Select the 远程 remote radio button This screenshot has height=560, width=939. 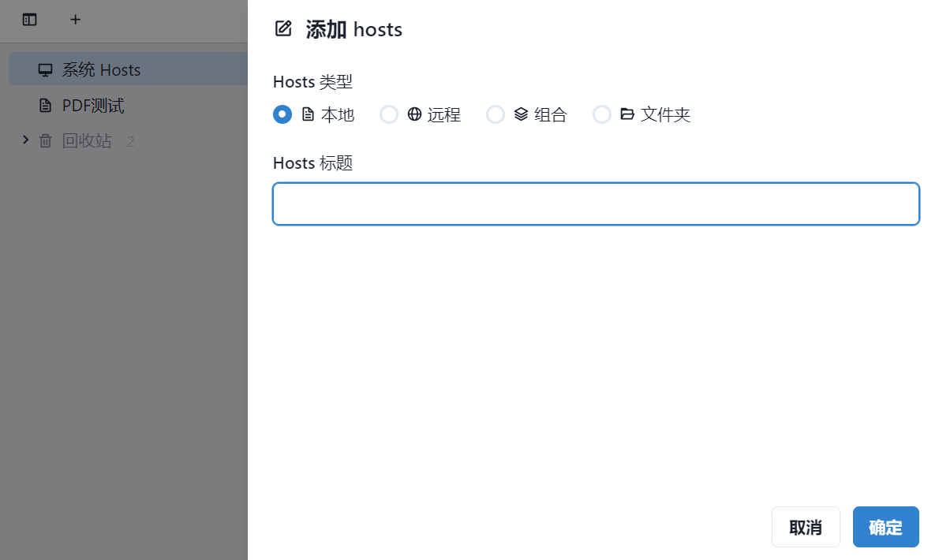pyautogui.click(x=389, y=114)
